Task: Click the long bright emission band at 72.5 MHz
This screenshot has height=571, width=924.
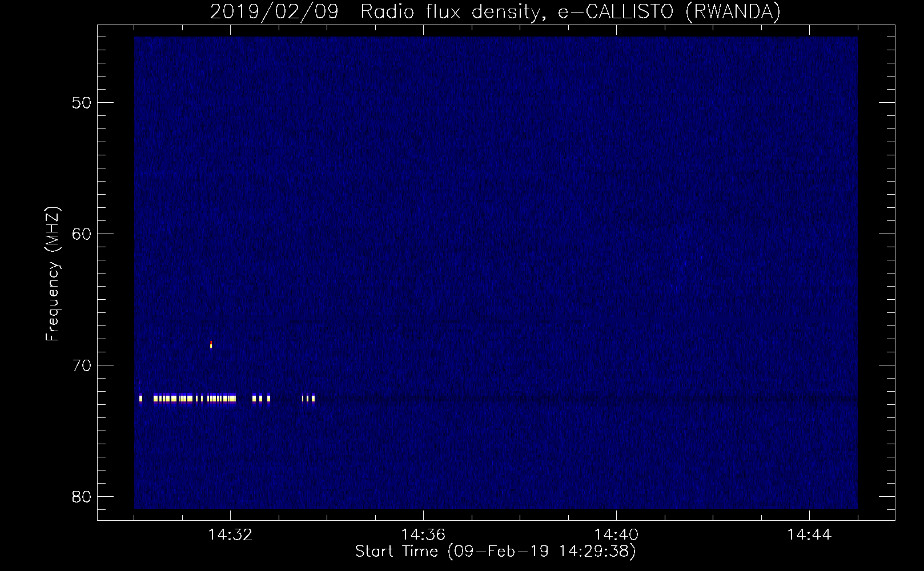Action: [195, 399]
